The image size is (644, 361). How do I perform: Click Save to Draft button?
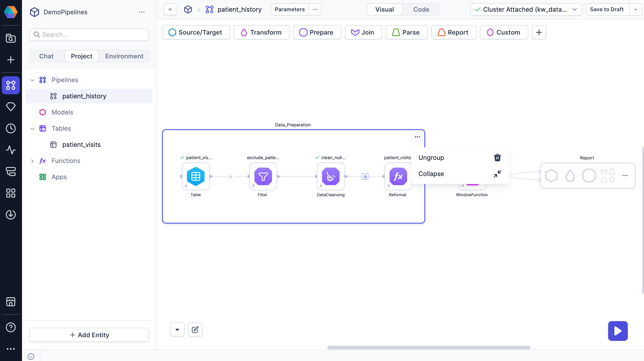[607, 9]
